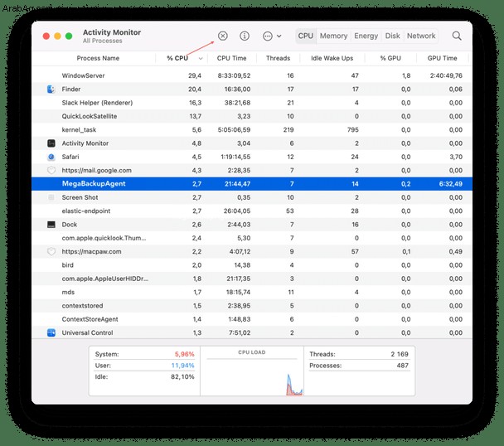Select the contextstored process
The image size is (504, 446).
[252, 305]
